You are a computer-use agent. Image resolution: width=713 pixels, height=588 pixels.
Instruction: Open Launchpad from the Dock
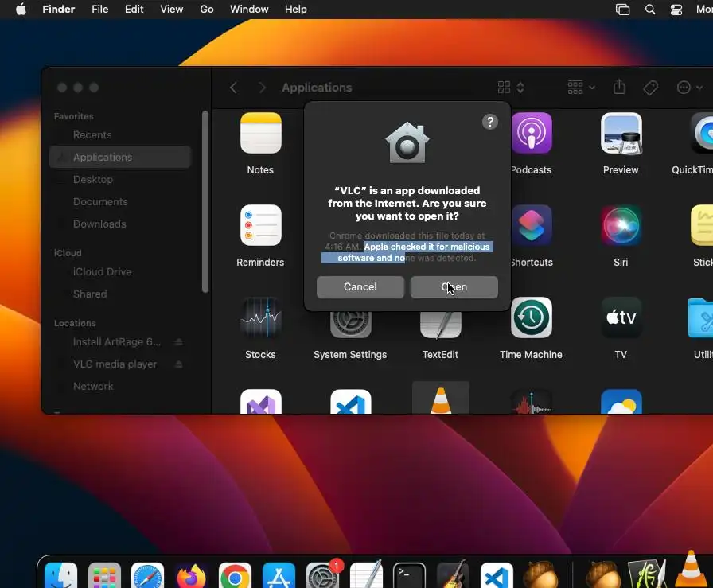coord(104,576)
